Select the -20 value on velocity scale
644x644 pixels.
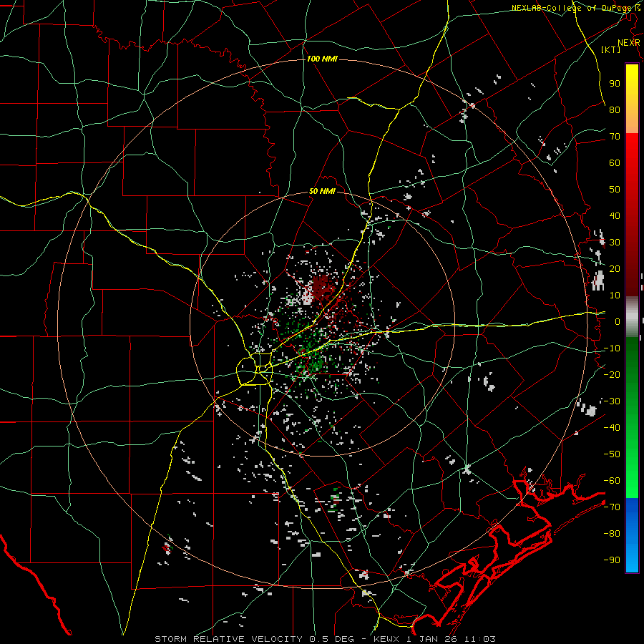click(612, 374)
